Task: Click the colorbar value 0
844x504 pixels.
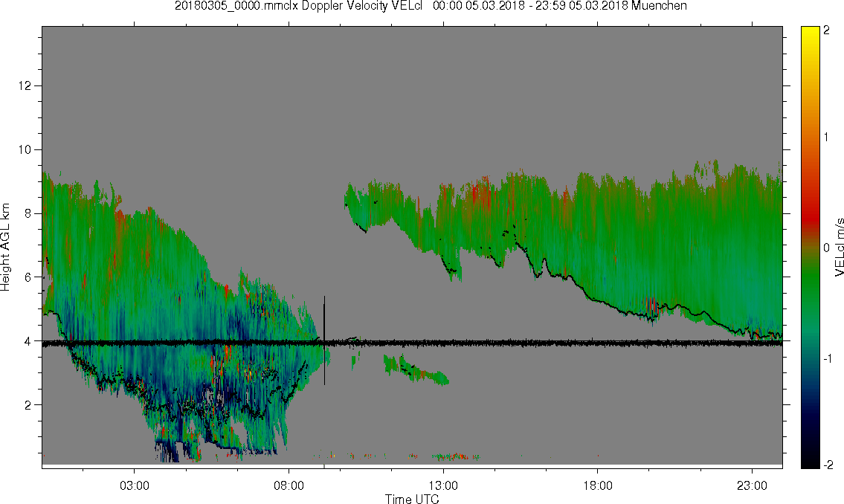Action: tap(826, 248)
